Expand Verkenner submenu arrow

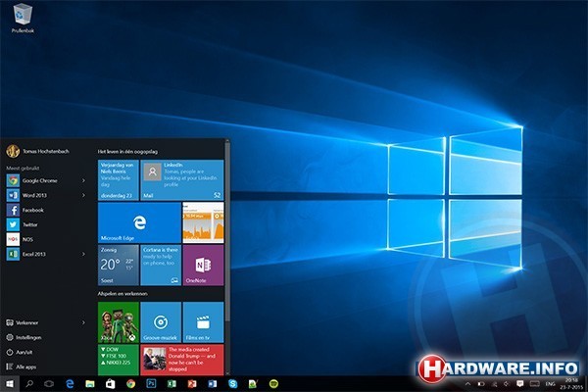(x=83, y=322)
